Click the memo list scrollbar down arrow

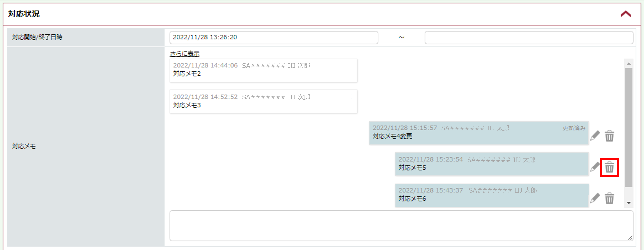629,203
